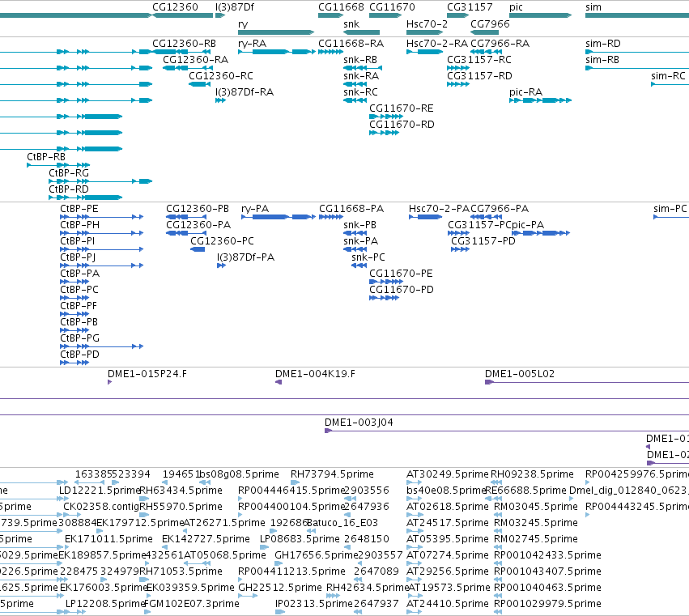This screenshot has width=689, height=616.
Task: Click the CtBP-RG transcript label
Action: (69, 173)
